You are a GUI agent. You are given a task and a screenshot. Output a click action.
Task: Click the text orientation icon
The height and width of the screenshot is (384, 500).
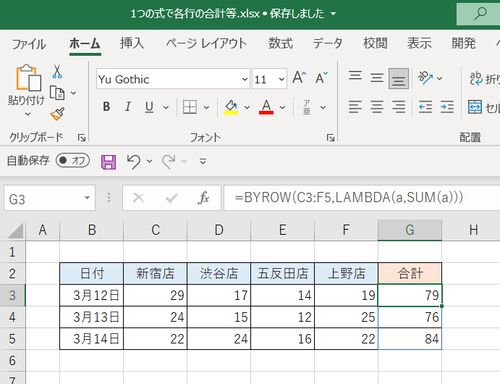tap(426, 78)
